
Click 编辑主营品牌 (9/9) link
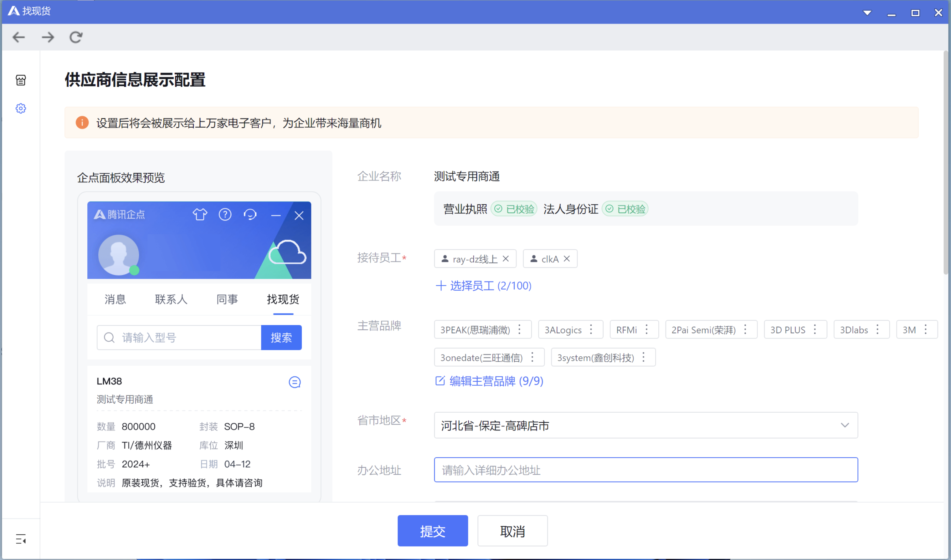tap(489, 381)
